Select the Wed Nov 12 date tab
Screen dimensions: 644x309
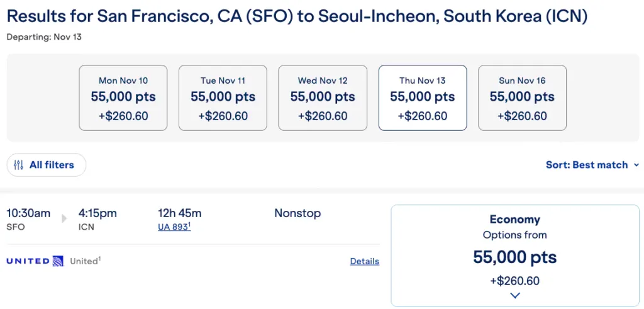[x=323, y=98]
